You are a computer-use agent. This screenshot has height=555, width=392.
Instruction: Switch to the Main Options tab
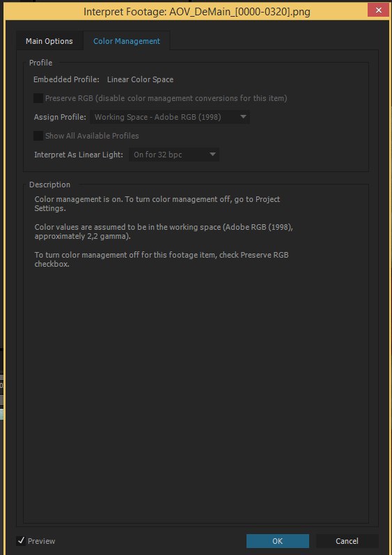pos(49,41)
